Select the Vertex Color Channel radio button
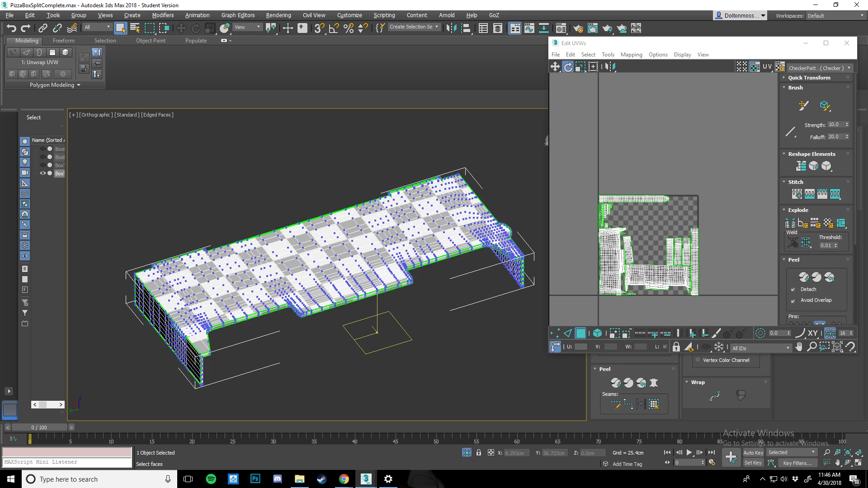Screen dimensions: 868x488 [x=698, y=360]
